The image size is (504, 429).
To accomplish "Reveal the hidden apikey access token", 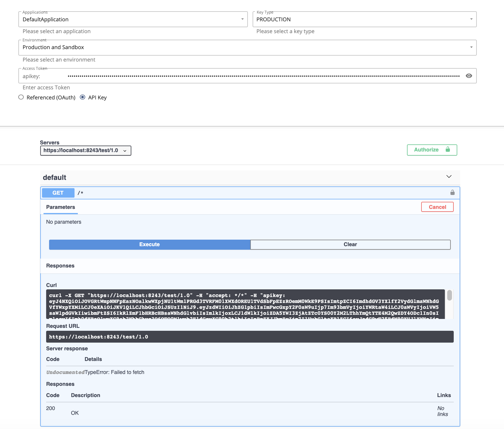I will point(469,76).
